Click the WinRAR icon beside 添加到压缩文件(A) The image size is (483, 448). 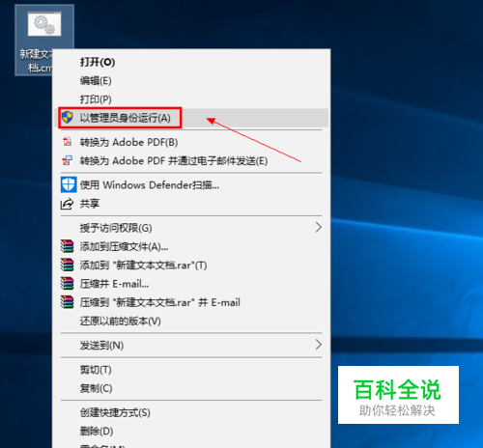[x=68, y=246]
